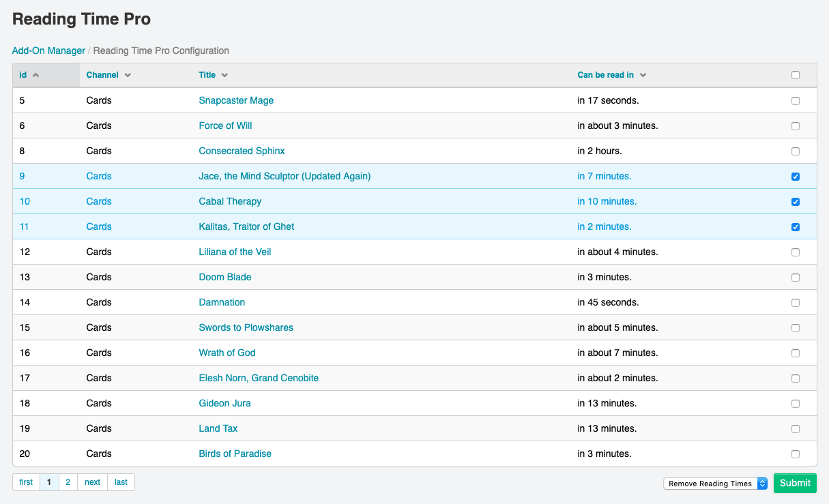Screen dimensions: 829x504
Task: Select page 1 in pagination
Action: [x=49, y=482]
